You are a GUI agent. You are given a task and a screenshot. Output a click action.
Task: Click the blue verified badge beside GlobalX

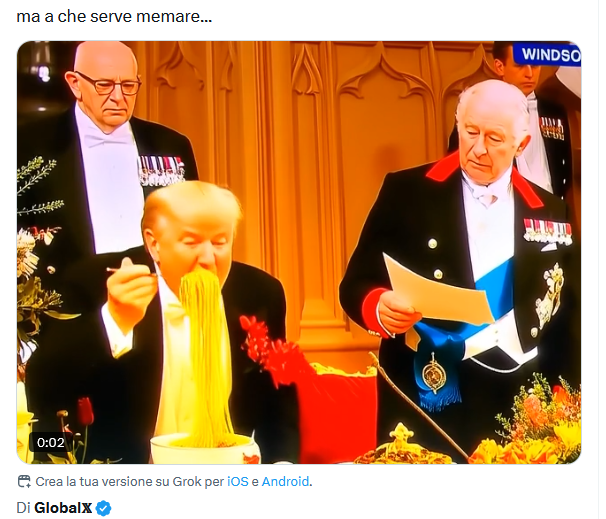pyautogui.click(x=103, y=508)
